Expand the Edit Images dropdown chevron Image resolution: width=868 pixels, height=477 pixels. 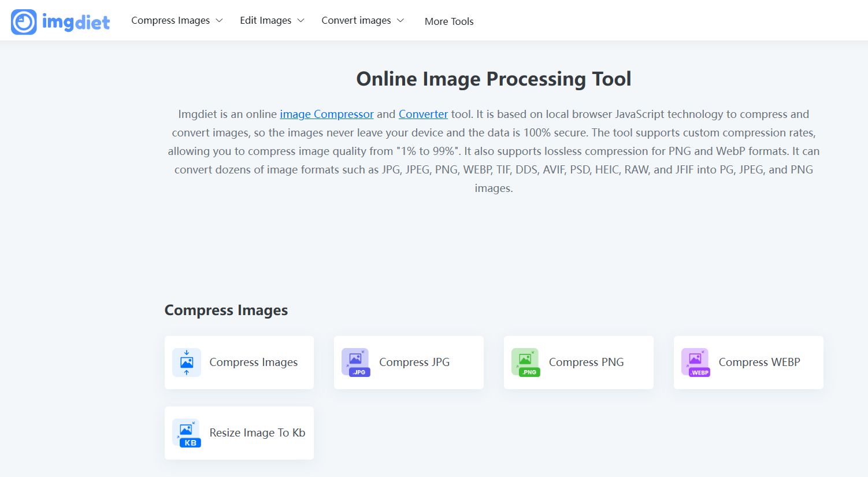pyautogui.click(x=301, y=20)
